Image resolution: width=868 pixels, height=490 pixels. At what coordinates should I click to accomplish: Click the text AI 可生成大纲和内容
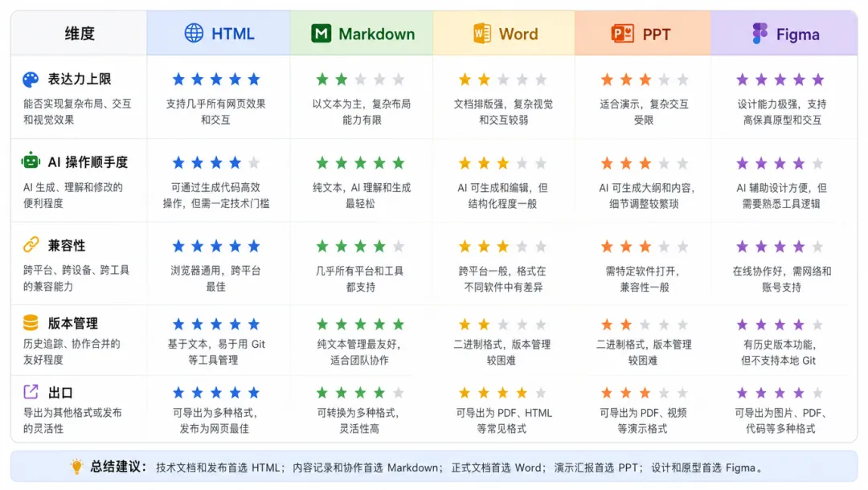pyautogui.click(x=646, y=187)
